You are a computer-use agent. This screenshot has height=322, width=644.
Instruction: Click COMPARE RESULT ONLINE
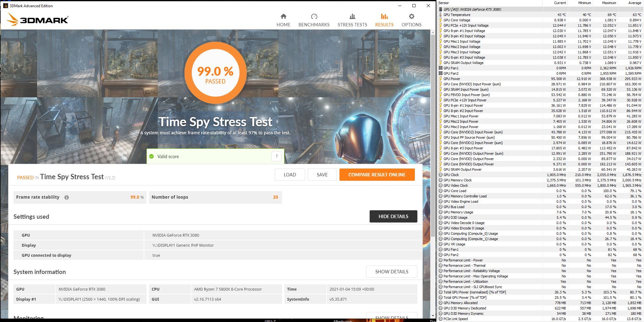click(377, 175)
